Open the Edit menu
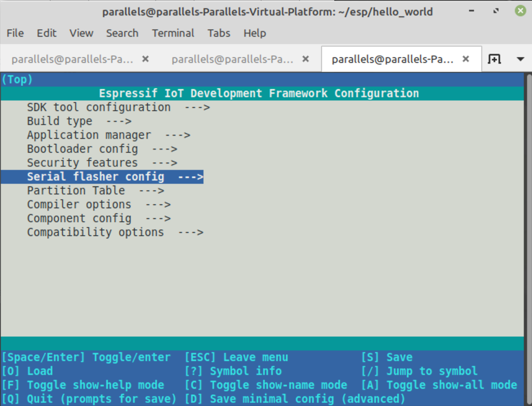Screen dimensions: 532x406 pos(47,33)
